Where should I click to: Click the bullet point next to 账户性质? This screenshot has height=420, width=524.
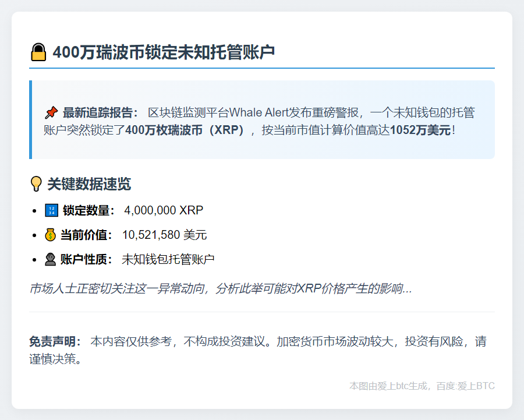[33, 258]
